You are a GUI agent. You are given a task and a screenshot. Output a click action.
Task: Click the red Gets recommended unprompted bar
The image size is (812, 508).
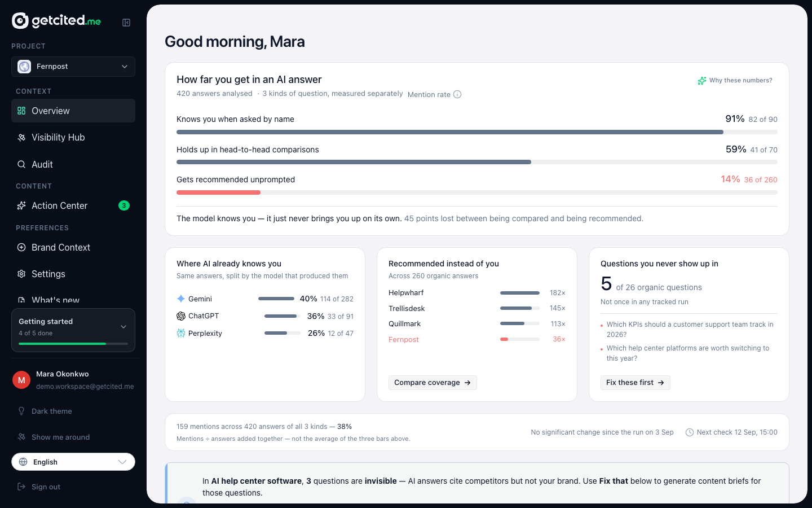coord(218,192)
